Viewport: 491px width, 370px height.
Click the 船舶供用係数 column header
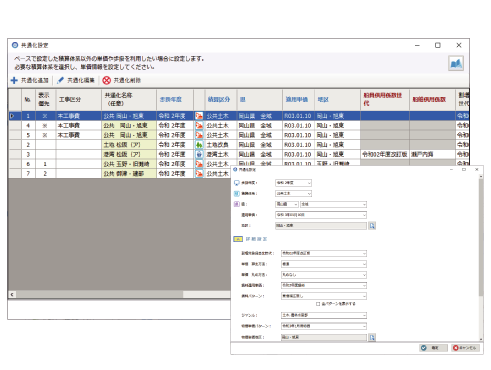click(432, 100)
